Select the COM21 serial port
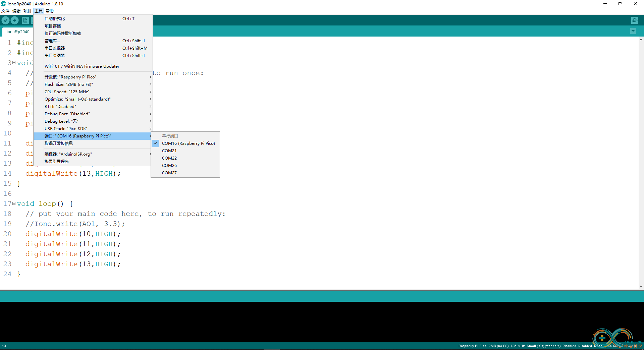Image resolution: width=644 pixels, height=350 pixels. 185,151
